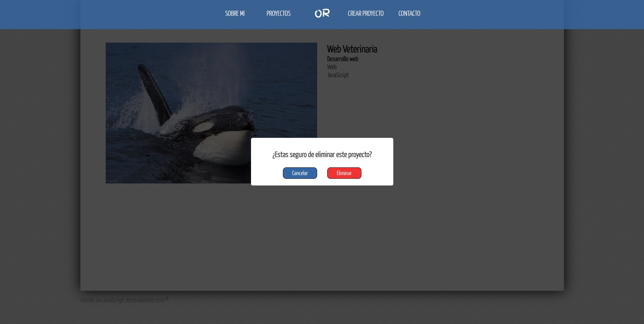Cancel deletion with the Cancelar button
The height and width of the screenshot is (324, 644).
pyautogui.click(x=300, y=173)
